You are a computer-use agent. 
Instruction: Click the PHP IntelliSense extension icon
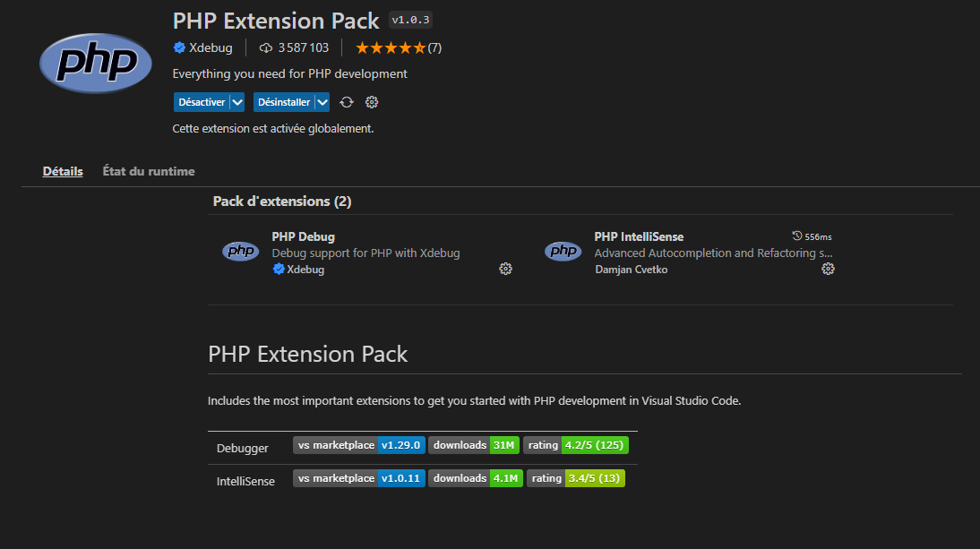(563, 252)
